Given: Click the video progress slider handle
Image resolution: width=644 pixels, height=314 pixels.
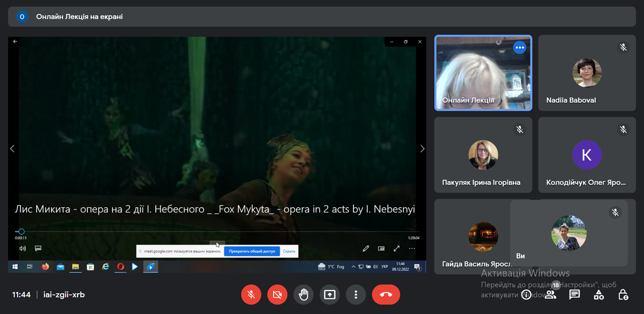Looking at the screenshot, I should [21, 231].
